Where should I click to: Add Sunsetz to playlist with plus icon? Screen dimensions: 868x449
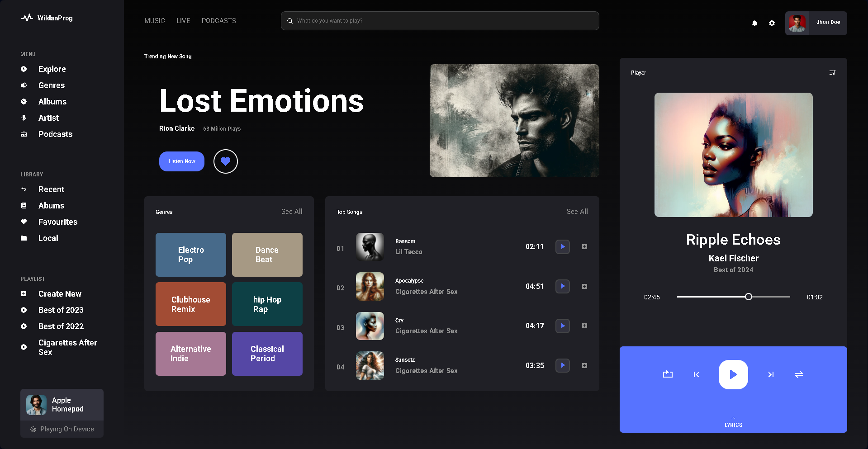[x=584, y=365]
